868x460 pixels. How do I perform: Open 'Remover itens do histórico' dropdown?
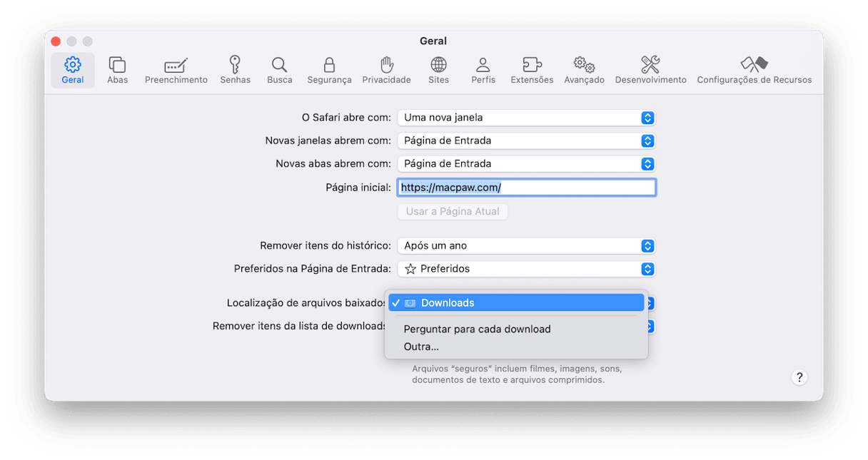click(526, 245)
